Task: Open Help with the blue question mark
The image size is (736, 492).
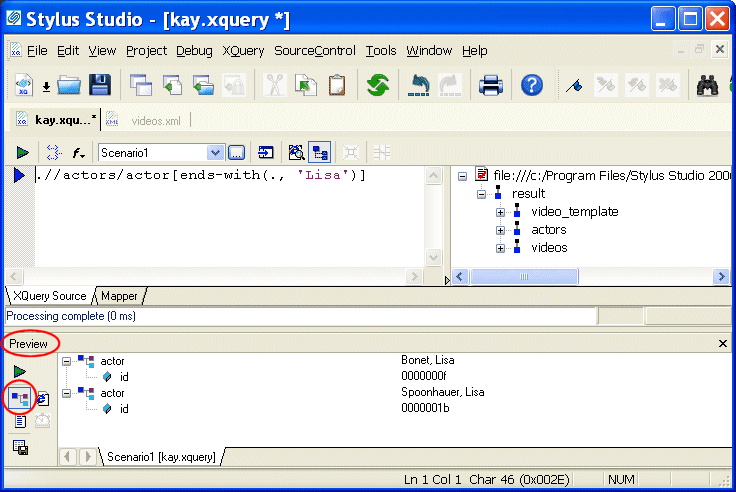Action: pyautogui.click(x=532, y=86)
